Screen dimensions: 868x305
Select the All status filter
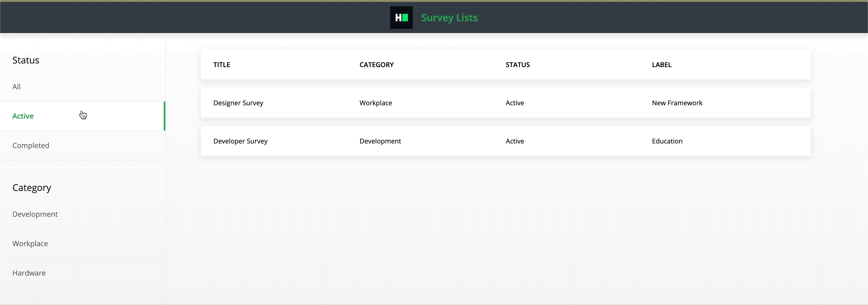pos(17,86)
